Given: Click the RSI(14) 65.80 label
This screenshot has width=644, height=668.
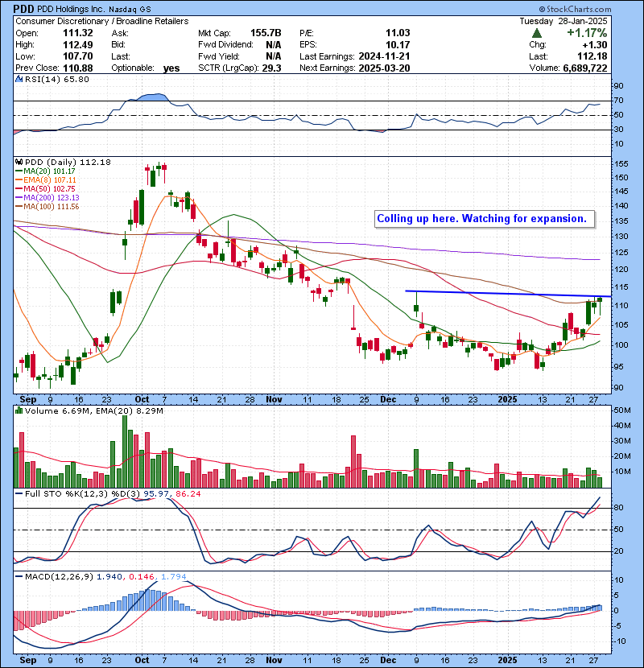Looking at the screenshot, I should (57, 79).
